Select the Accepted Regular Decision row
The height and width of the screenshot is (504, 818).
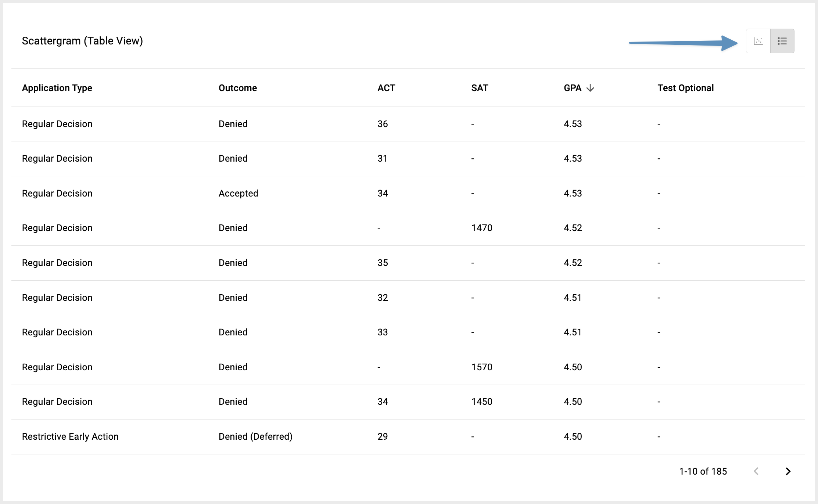coord(408,193)
